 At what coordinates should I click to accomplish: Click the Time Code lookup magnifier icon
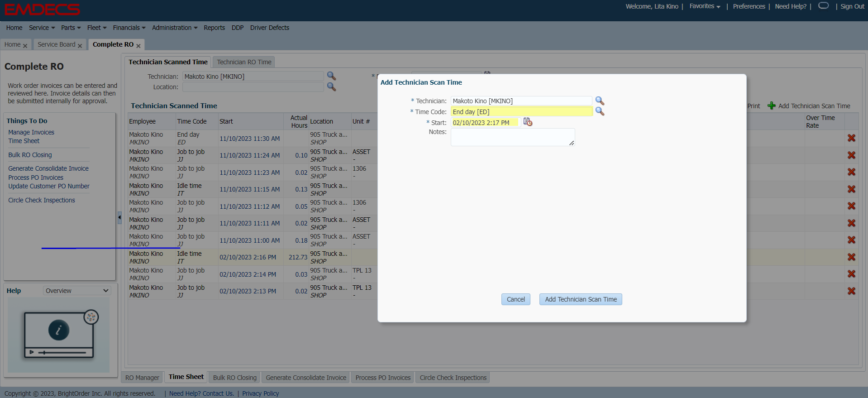coord(600,111)
